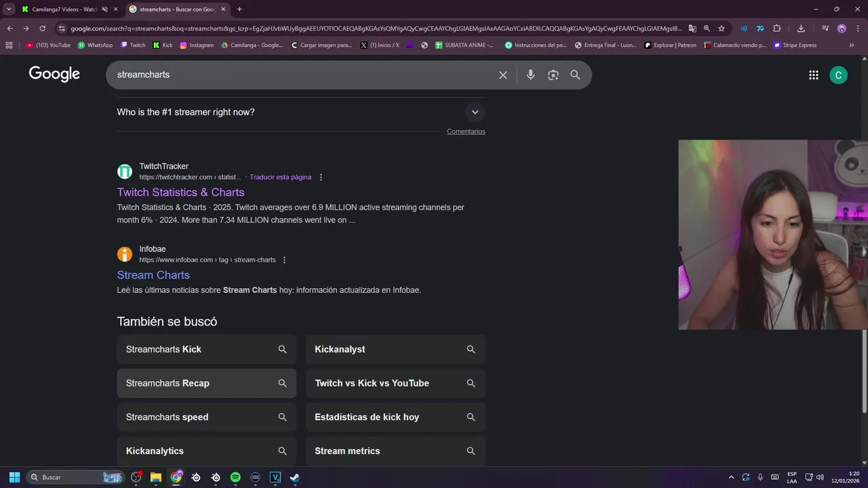Search related 'Kickanalyst'
Viewport: 868px width, 488px height.
click(395, 350)
